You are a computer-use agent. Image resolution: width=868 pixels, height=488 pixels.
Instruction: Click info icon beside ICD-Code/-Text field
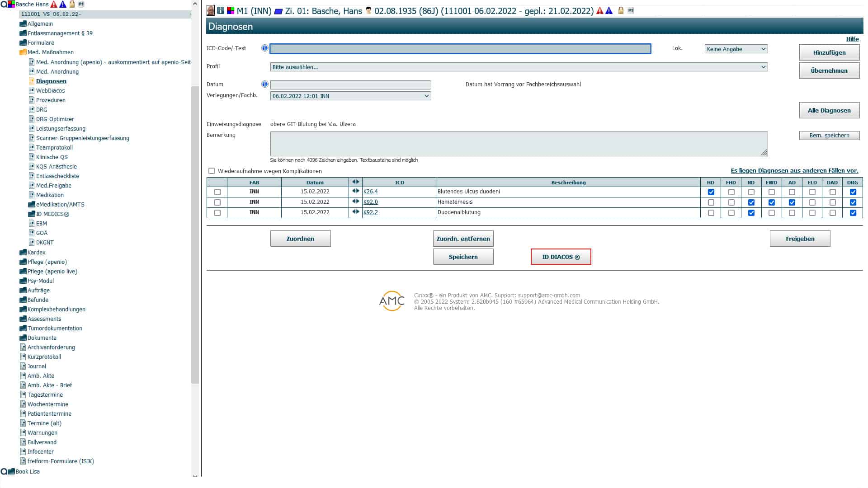pyautogui.click(x=264, y=48)
